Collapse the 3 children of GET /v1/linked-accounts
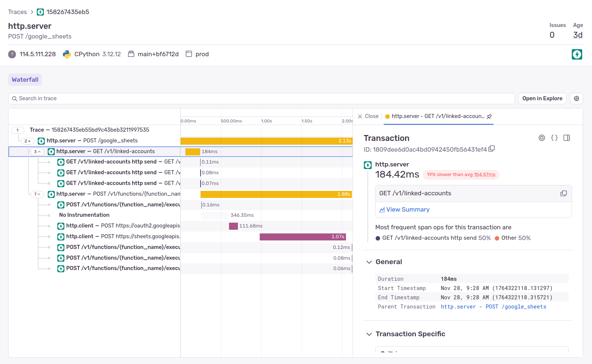Viewport: 592px width, 364px height. (x=37, y=152)
